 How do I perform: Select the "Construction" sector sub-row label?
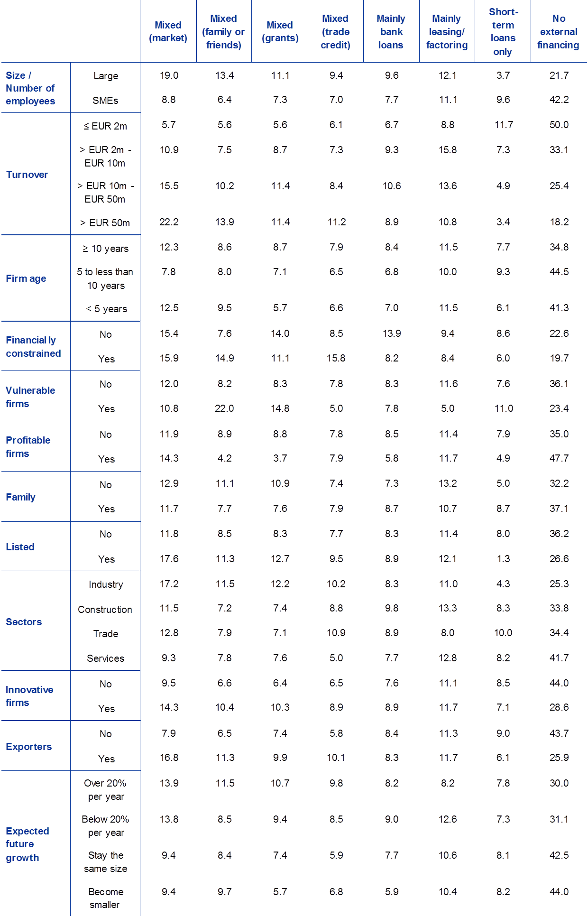coord(105,610)
